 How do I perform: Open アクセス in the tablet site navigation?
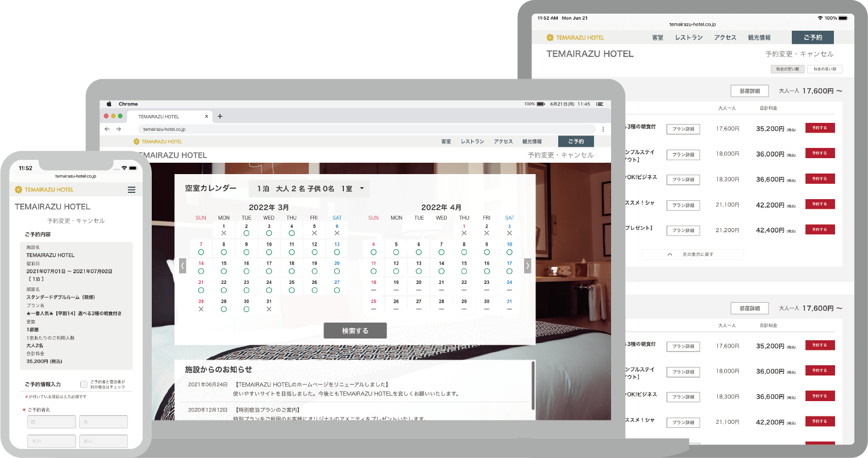click(x=725, y=38)
